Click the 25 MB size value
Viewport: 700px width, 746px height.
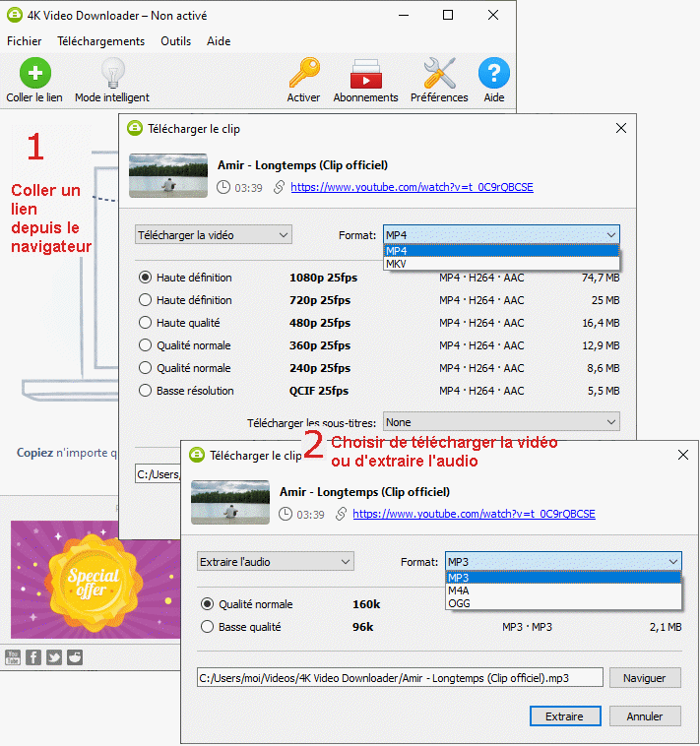[605, 300]
